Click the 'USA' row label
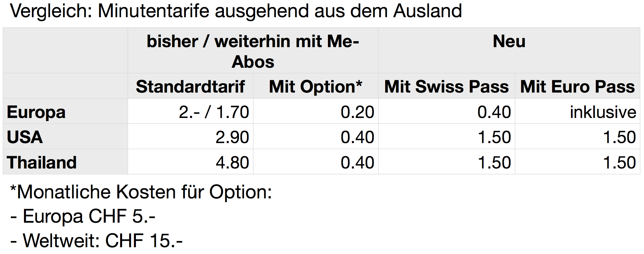The image size is (644, 254). click(25, 137)
